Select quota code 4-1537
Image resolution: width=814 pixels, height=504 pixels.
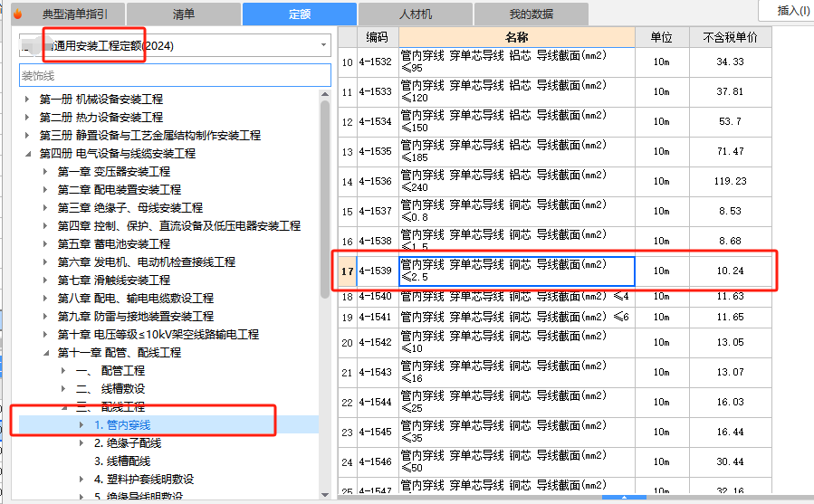tap(376, 211)
